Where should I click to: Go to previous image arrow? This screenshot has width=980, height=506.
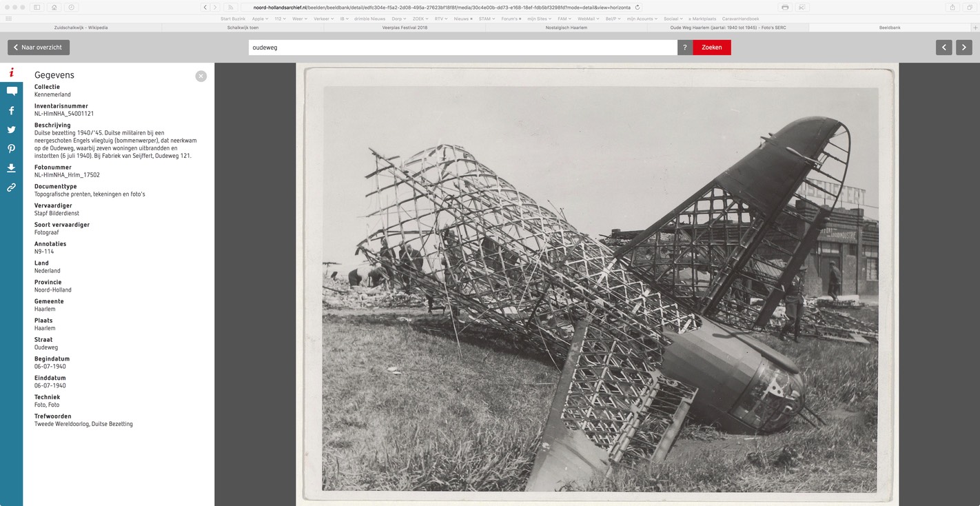(943, 48)
